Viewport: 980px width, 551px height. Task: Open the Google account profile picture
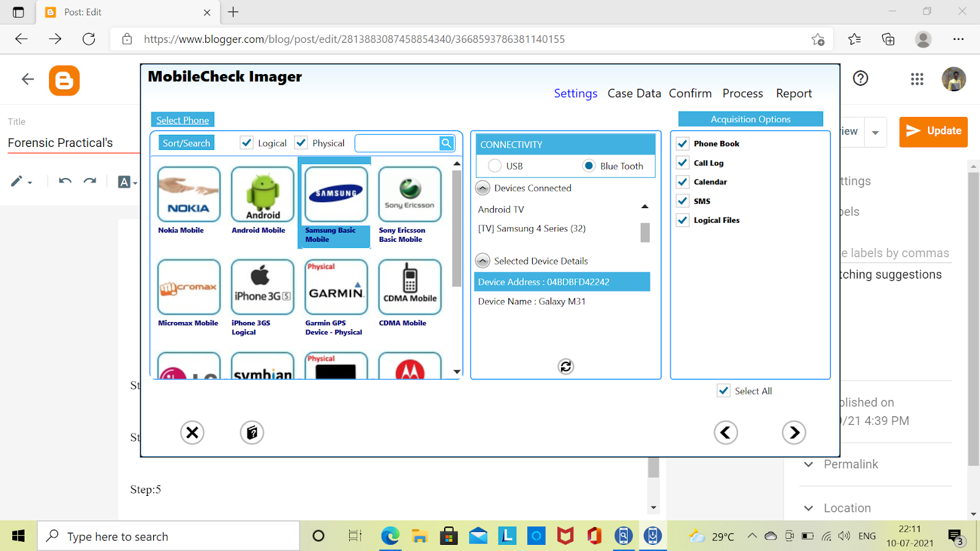pos(954,79)
